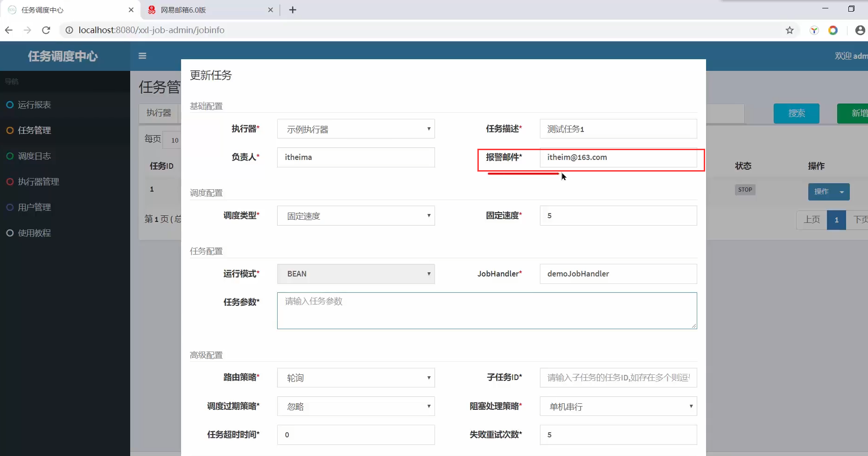Click the 高级配置 section heading
Image resolution: width=868 pixels, height=456 pixels.
[x=206, y=355]
